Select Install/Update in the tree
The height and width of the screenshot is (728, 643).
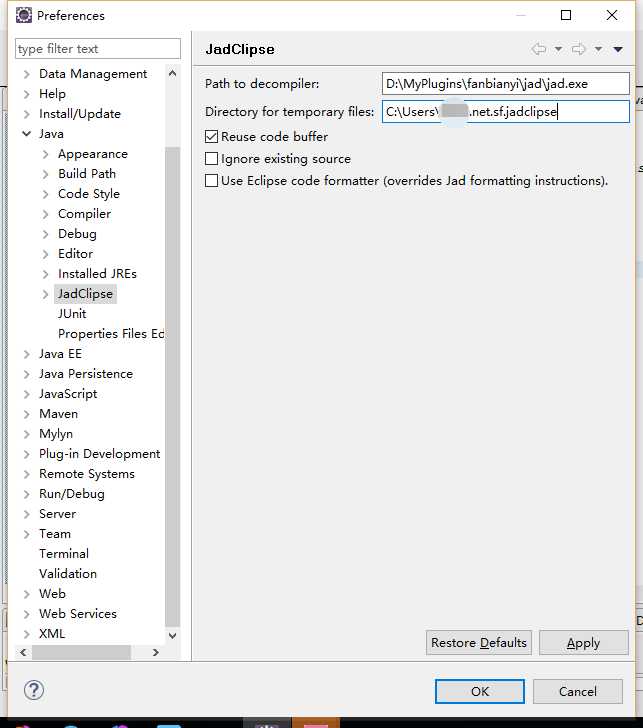(x=80, y=114)
